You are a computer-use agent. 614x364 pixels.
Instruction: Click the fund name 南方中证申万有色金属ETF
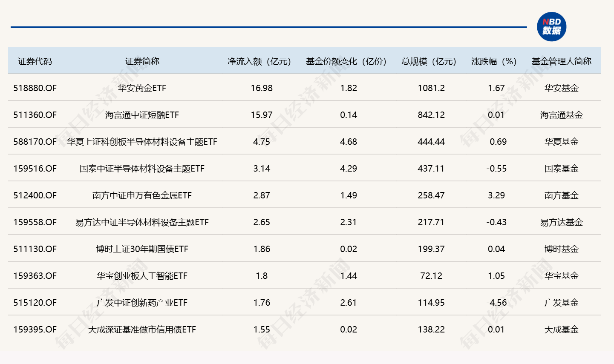[x=142, y=195]
